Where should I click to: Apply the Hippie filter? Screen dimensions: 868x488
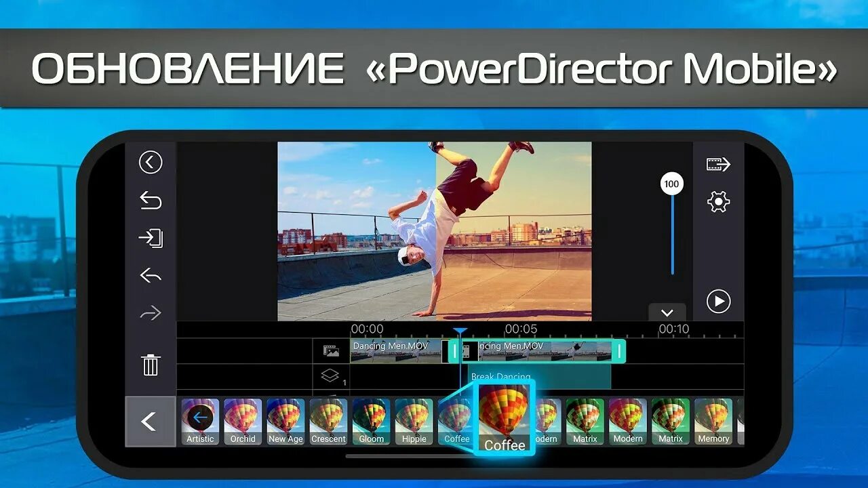coord(414,422)
